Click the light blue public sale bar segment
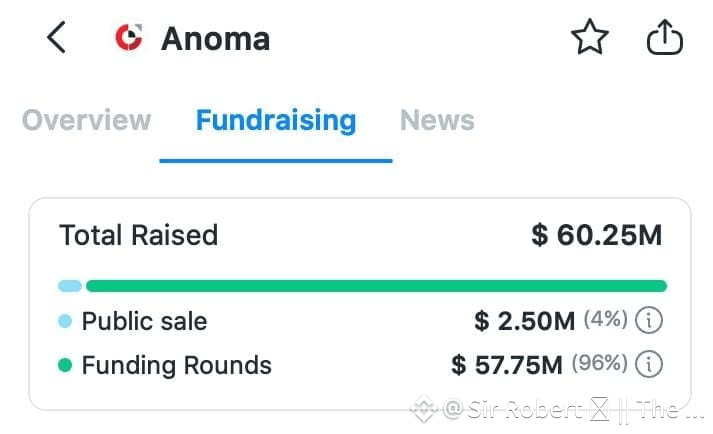Screen dimensions: 713x434 pyautogui.click(x=70, y=286)
